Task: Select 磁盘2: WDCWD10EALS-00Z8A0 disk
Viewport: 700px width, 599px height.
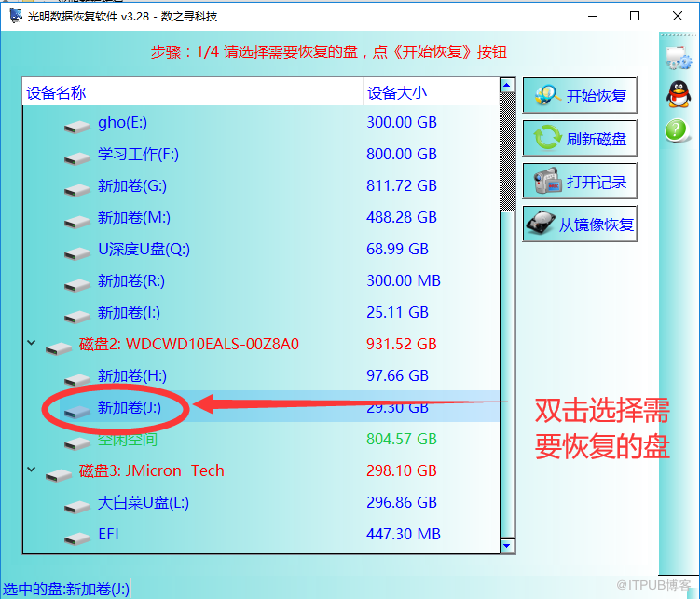Action: pos(261,344)
